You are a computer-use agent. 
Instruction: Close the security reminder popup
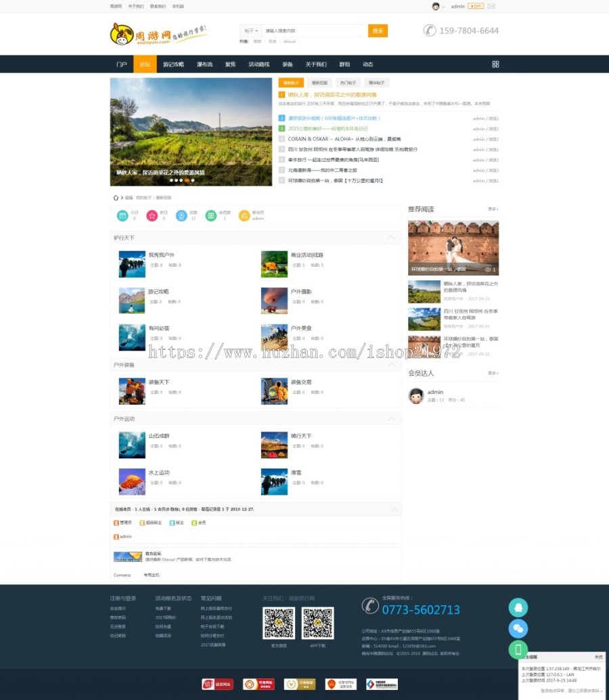[598, 657]
